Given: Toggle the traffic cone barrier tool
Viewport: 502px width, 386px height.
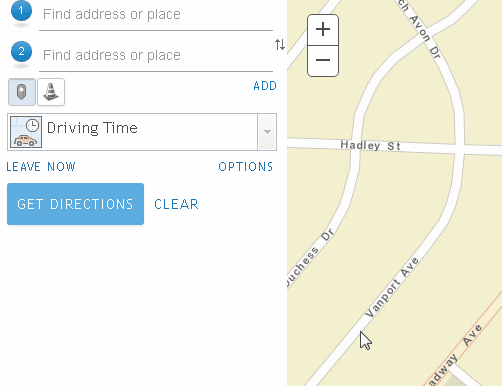Looking at the screenshot, I should tap(51, 92).
